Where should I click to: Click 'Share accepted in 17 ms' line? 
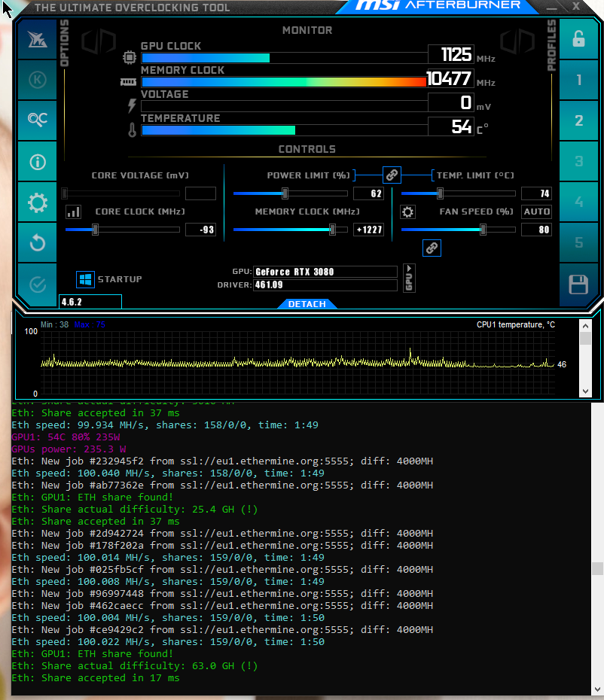click(96, 678)
